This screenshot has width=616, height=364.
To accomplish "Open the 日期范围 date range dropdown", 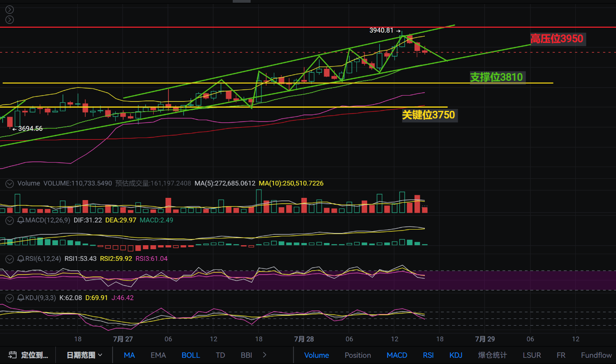I will 84,355.
